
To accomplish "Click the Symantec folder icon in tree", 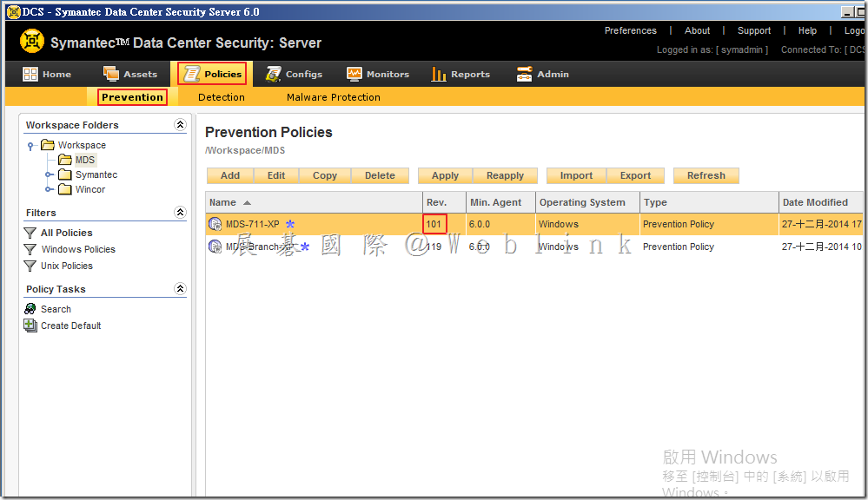I will pos(65,174).
